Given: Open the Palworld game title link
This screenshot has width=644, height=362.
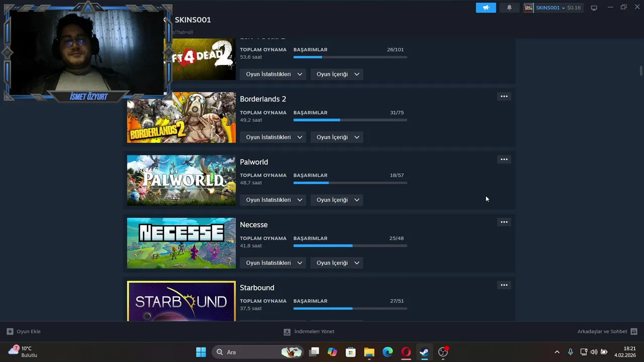Looking at the screenshot, I should [254, 162].
